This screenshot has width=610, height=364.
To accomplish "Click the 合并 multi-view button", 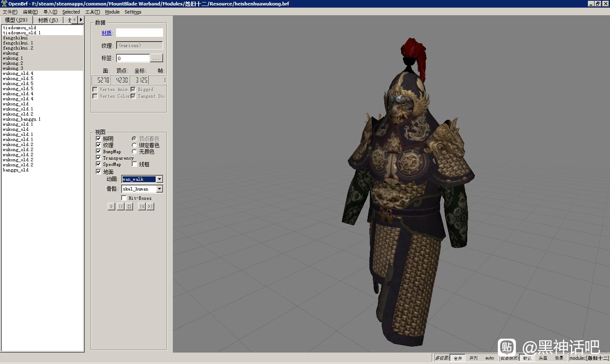I will pos(457,358).
